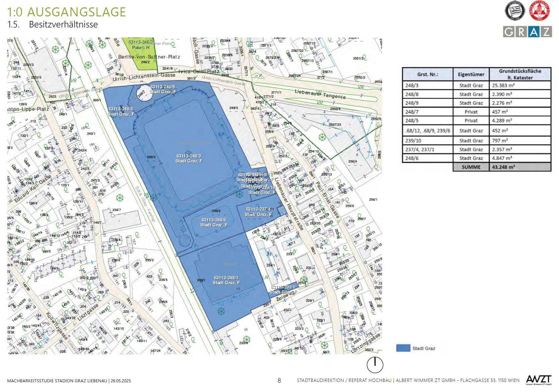
Task: Click table cell '239/10'
Action: coord(428,140)
